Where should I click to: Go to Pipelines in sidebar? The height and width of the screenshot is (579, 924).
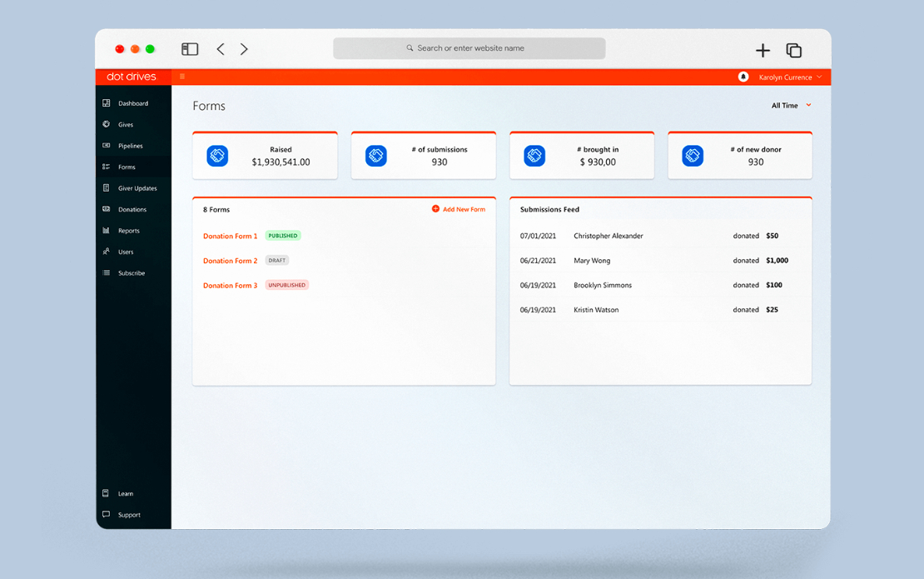click(133, 146)
